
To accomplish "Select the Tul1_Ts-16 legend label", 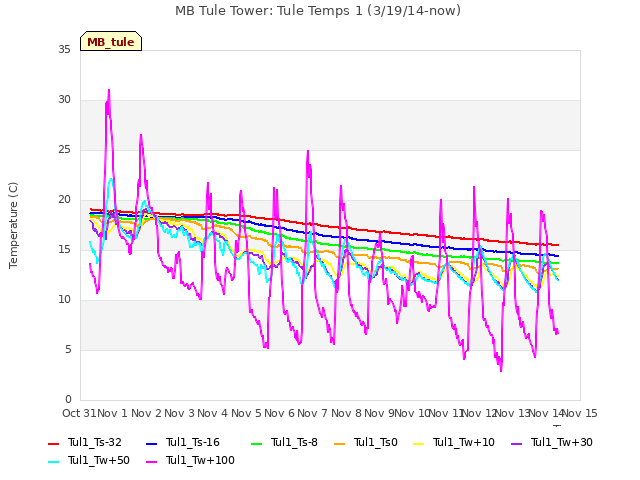I will pyautogui.click(x=193, y=442).
